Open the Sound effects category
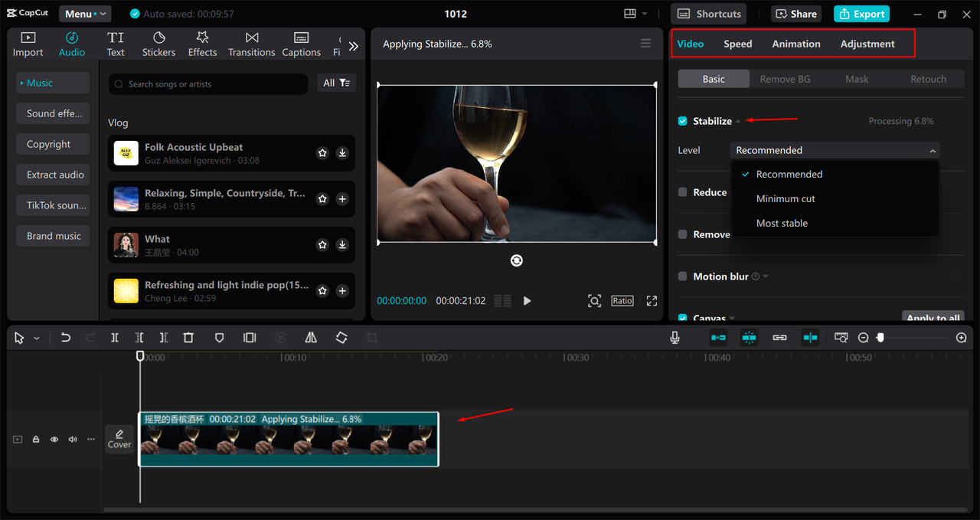 tap(53, 113)
